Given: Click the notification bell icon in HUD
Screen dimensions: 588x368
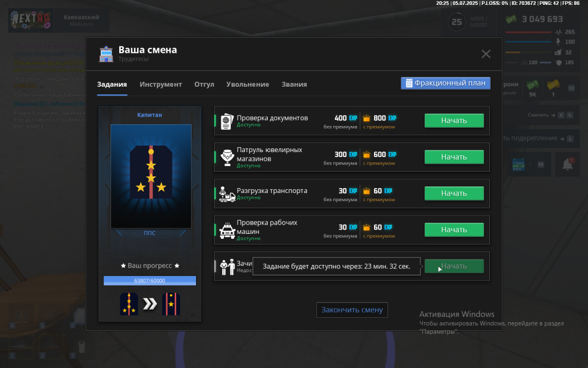Looking at the screenshot, I should coord(567,164).
